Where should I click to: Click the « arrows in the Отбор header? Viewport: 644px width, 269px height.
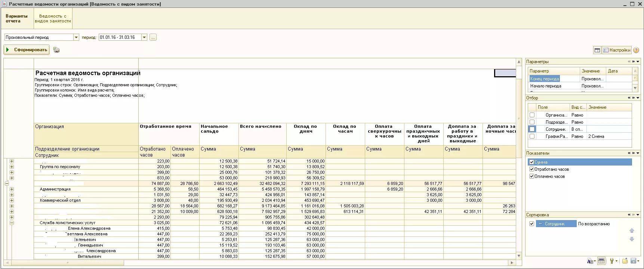tap(629, 98)
